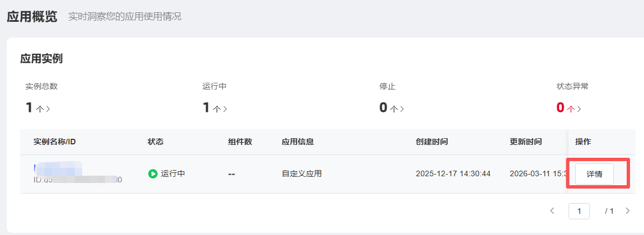This screenshot has height=235, width=644.
Task: Click the 组件数 column header
Action: (x=240, y=142)
